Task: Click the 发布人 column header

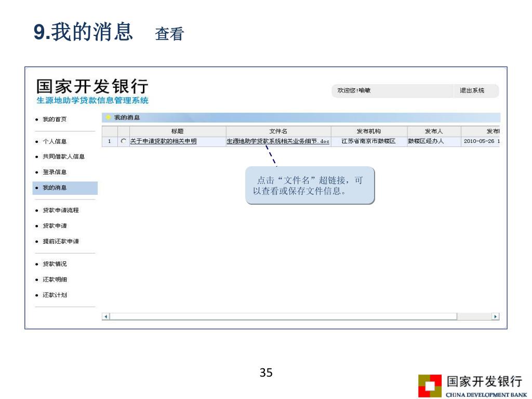Action: [x=434, y=131]
